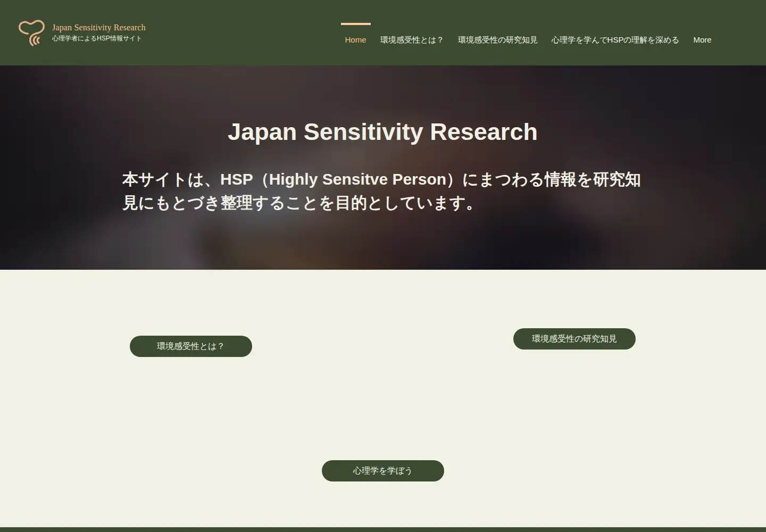Select the Home menu item

coord(355,40)
